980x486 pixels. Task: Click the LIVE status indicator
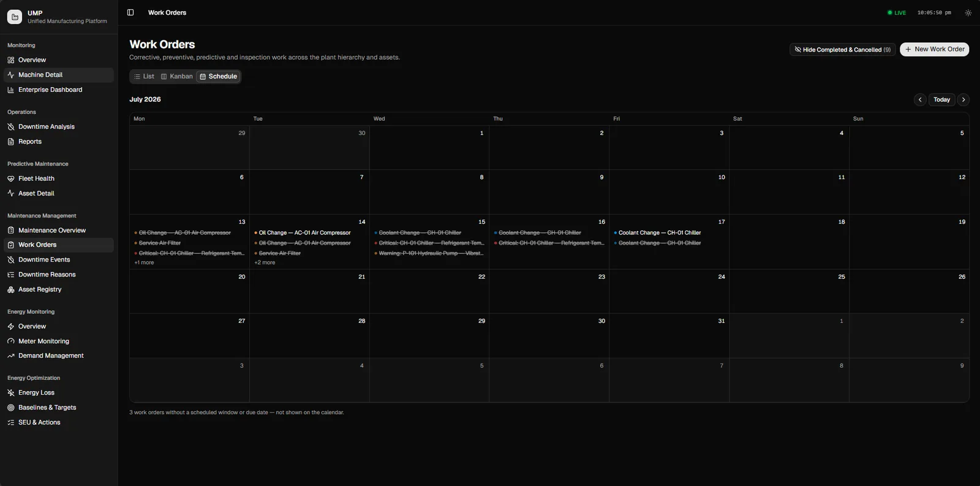(897, 13)
